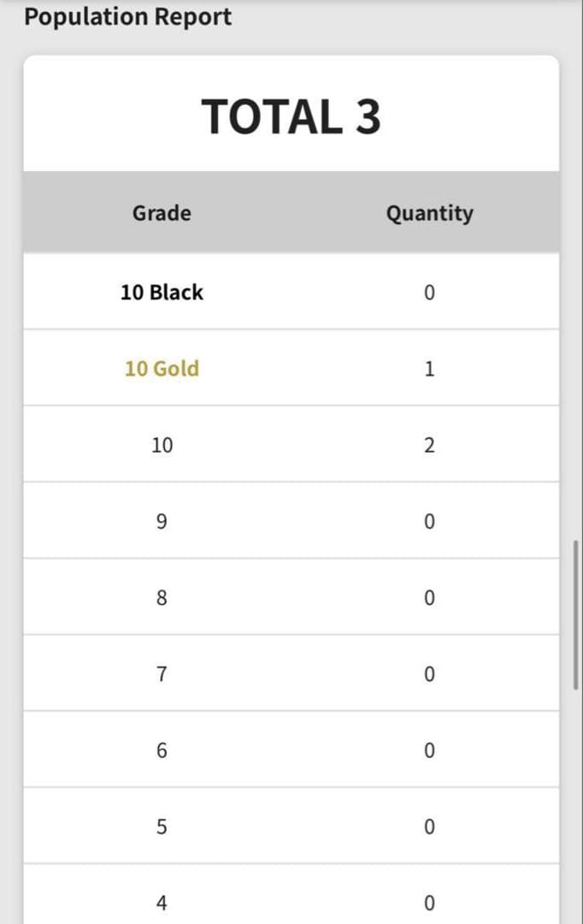Click the grade 9 row
The image size is (583, 924).
[162, 521]
